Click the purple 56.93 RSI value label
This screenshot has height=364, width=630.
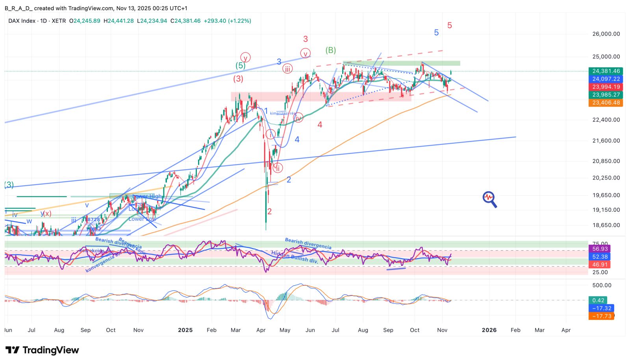point(600,249)
